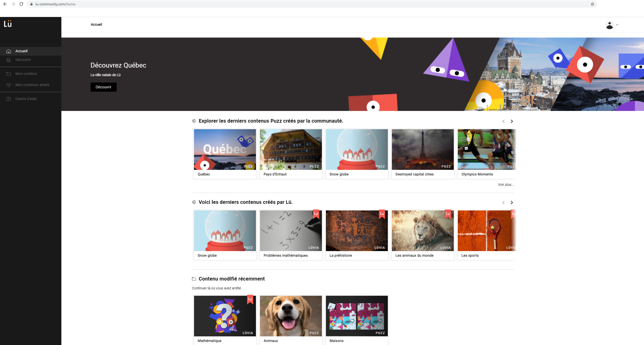
Task: Click the user profile avatar icon
Action: click(609, 25)
